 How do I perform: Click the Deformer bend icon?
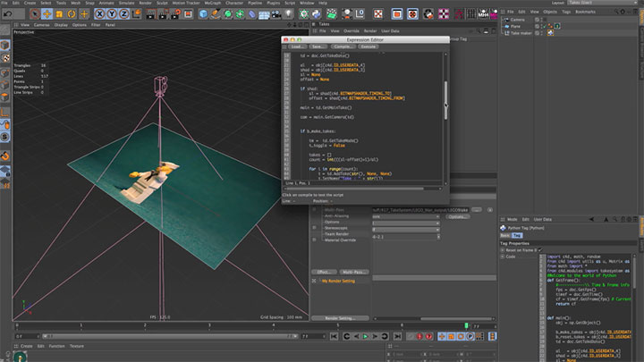tap(252, 14)
